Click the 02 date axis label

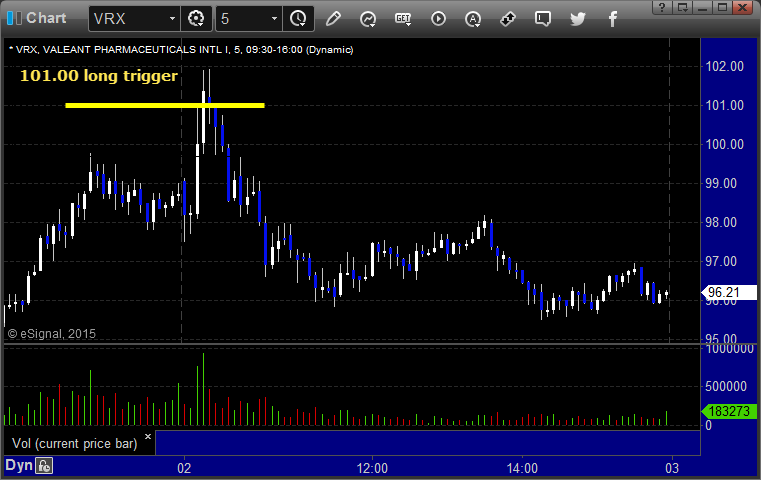click(x=184, y=468)
